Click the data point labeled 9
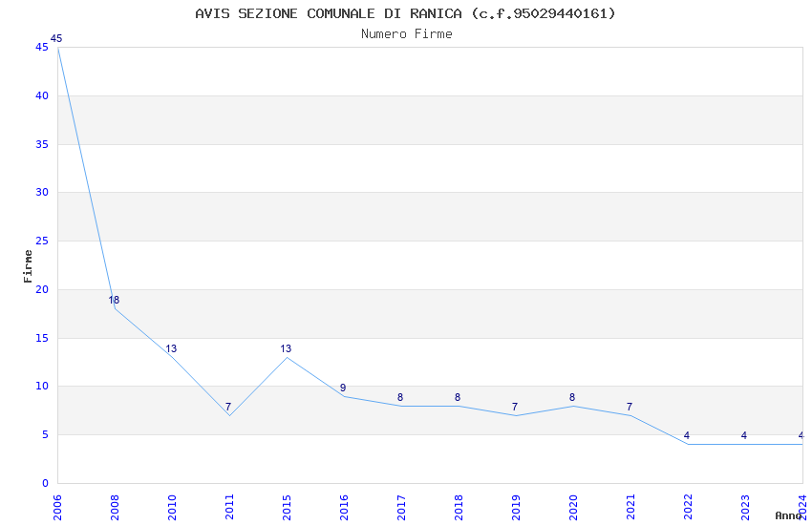Screen dimensions: 812x525 coord(343,388)
